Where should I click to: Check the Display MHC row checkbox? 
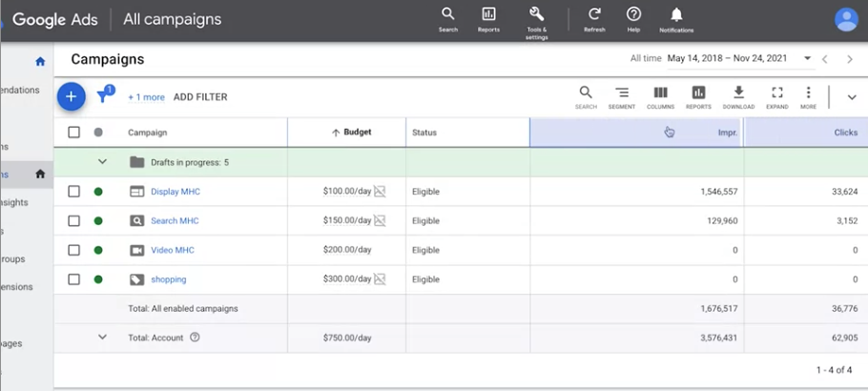[73, 192]
